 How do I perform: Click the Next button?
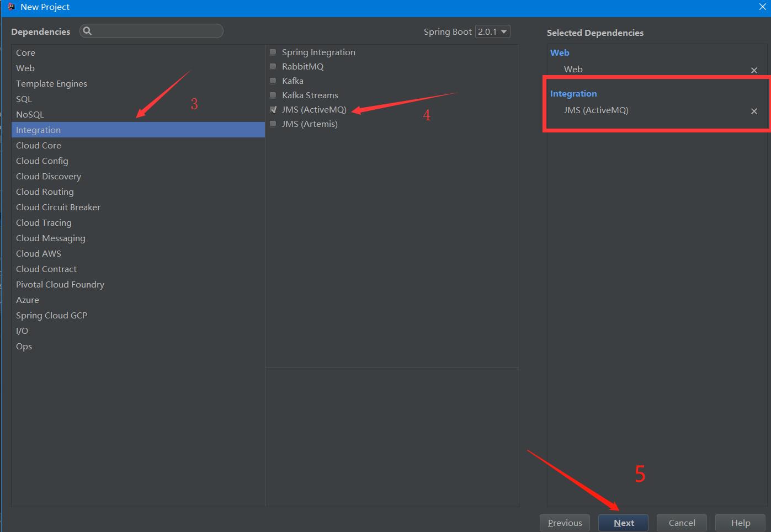(623, 523)
